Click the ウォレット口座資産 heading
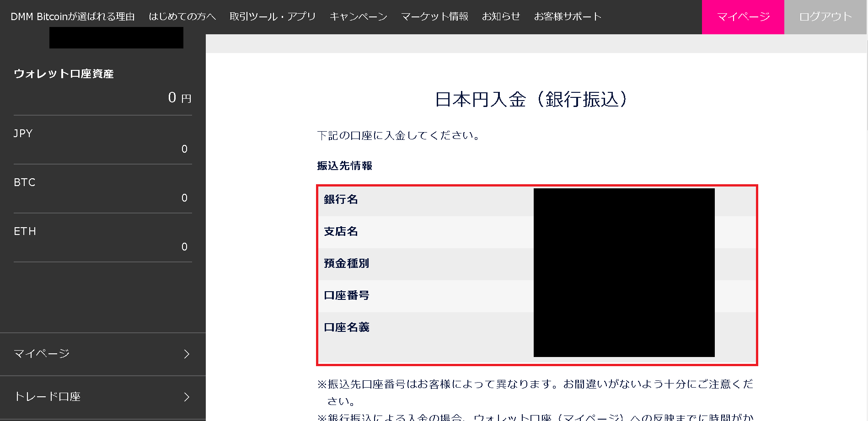Image resolution: width=868 pixels, height=421 pixels. 64,74
